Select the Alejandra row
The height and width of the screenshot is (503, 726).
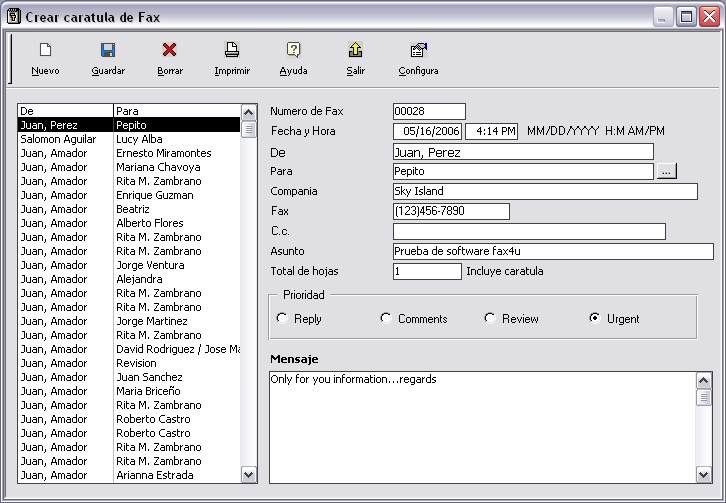[129, 279]
